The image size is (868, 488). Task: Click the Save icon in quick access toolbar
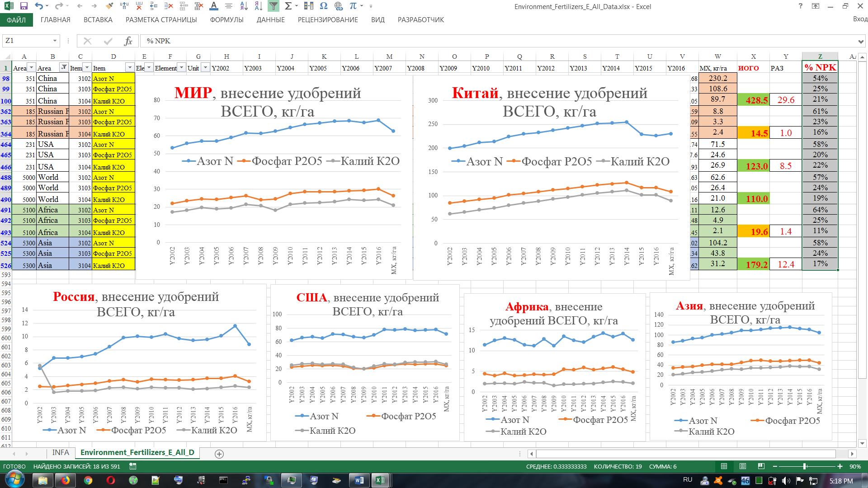[x=24, y=6]
